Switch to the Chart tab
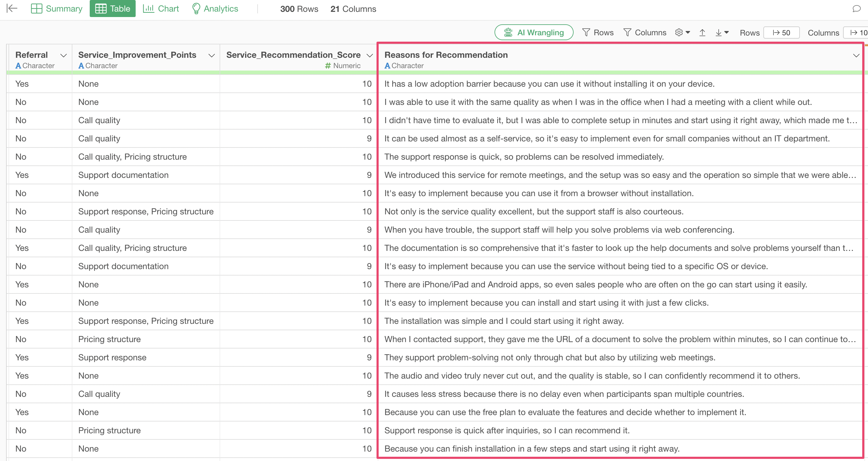868x461 pixels. coord(161,9)
